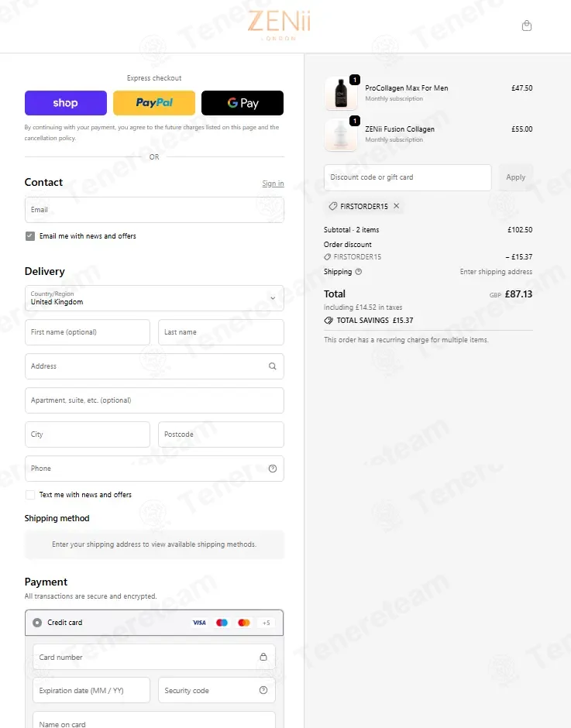The width and height of the screenshot is (571, 728).
Task: Click the phone field help icon
Action: click(272, 469)
